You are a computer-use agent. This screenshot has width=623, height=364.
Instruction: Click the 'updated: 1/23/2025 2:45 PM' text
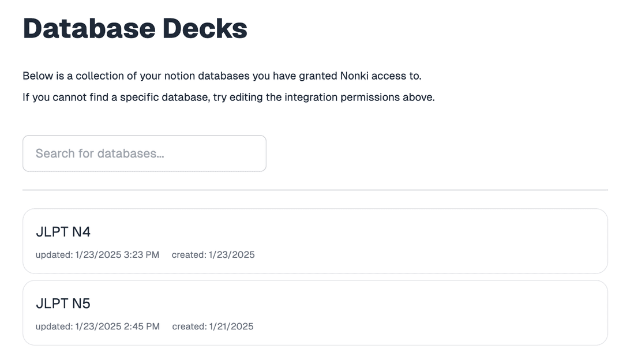point(97,327)
